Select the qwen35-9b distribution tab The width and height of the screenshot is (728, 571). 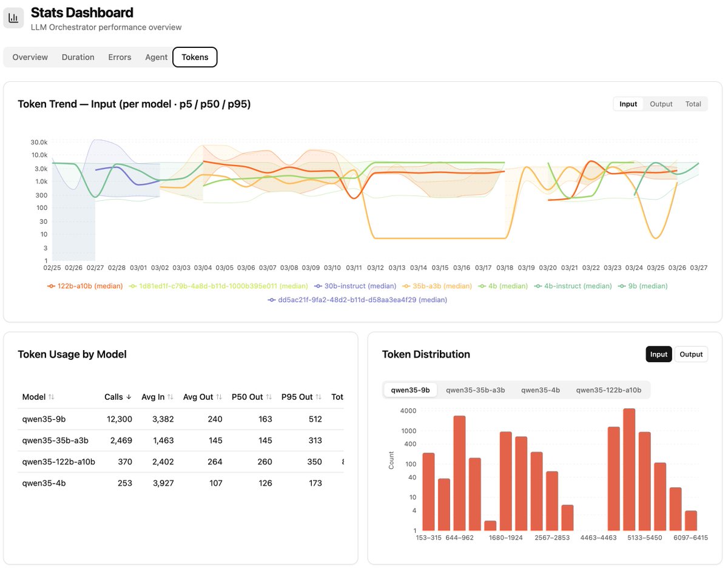(410, 390)
